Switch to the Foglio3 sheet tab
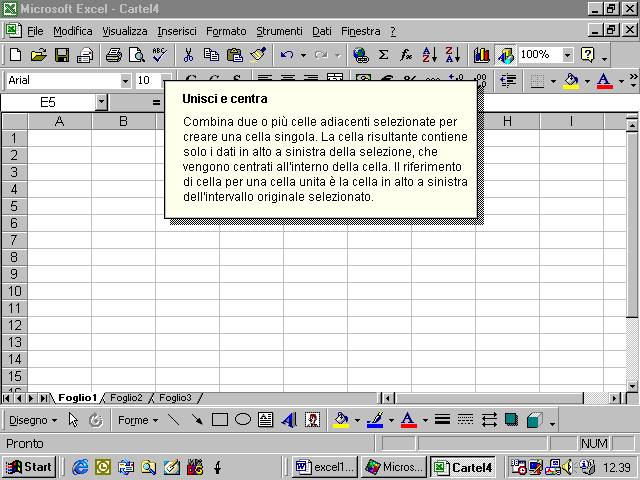640x480 pixels. click(x=175, y=398)
